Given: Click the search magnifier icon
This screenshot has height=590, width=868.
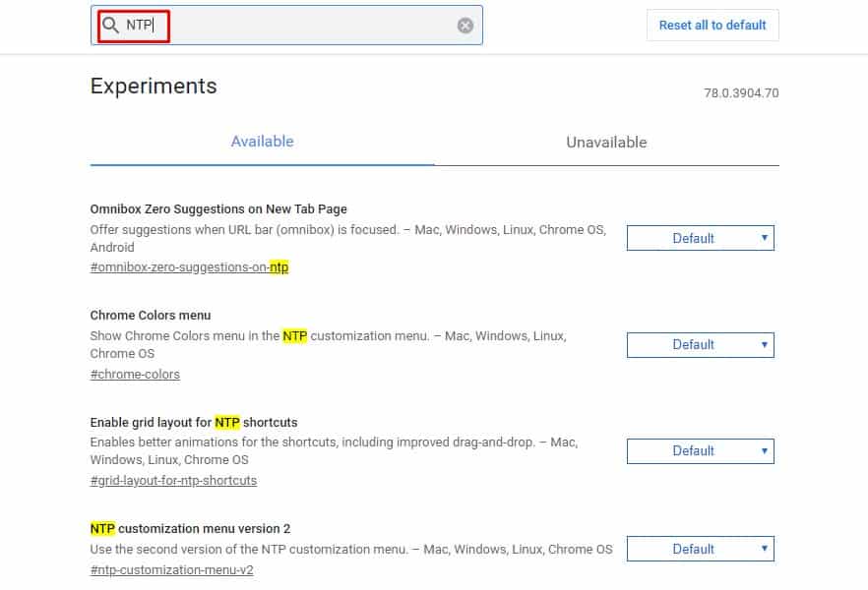Looking at the screenshot, I should click(110, 25).
